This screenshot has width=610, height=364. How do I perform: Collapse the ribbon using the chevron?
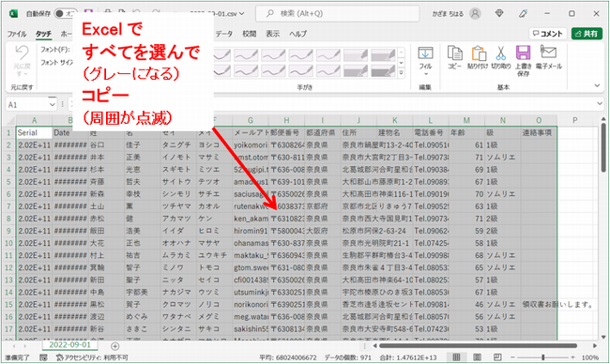(597, 85)
